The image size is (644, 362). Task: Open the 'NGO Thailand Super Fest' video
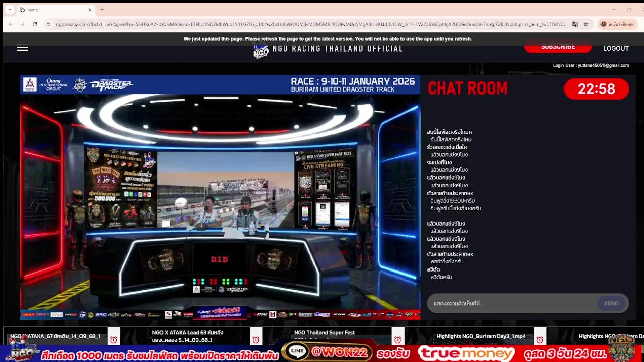click(x=324, y=334)
